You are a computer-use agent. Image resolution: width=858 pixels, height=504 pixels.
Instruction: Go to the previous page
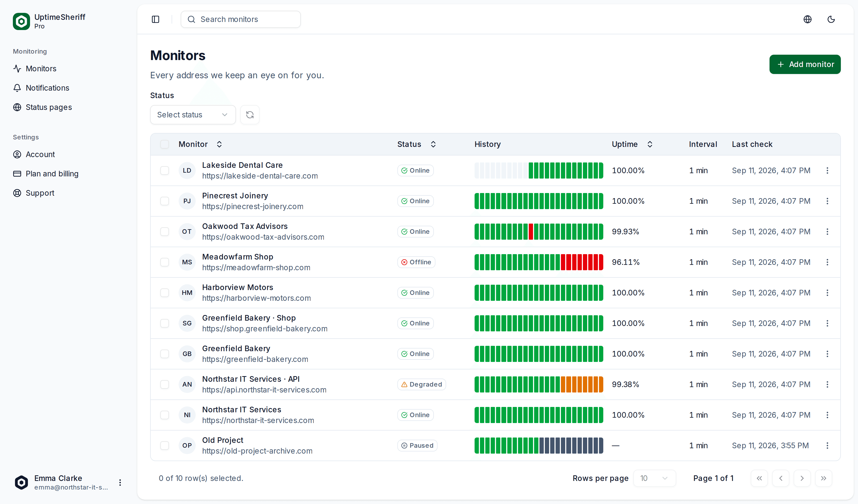tap(780, 479)
